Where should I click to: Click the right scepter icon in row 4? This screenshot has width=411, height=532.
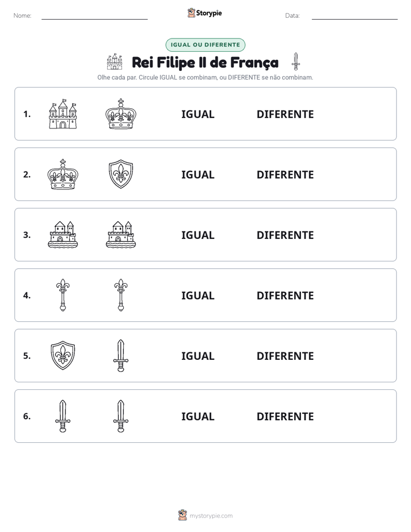coord(121,295)
